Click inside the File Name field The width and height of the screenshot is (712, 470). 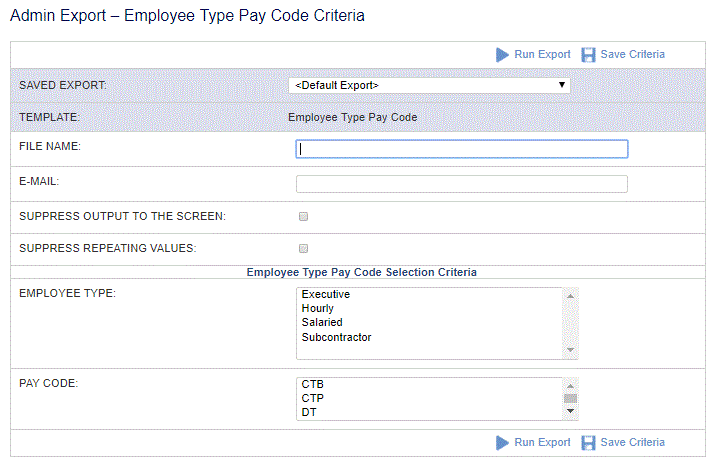(x=462, y=149)
